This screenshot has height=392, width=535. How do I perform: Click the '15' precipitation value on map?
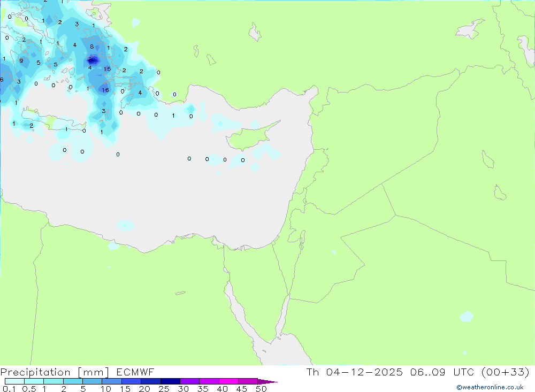point(108,69)
